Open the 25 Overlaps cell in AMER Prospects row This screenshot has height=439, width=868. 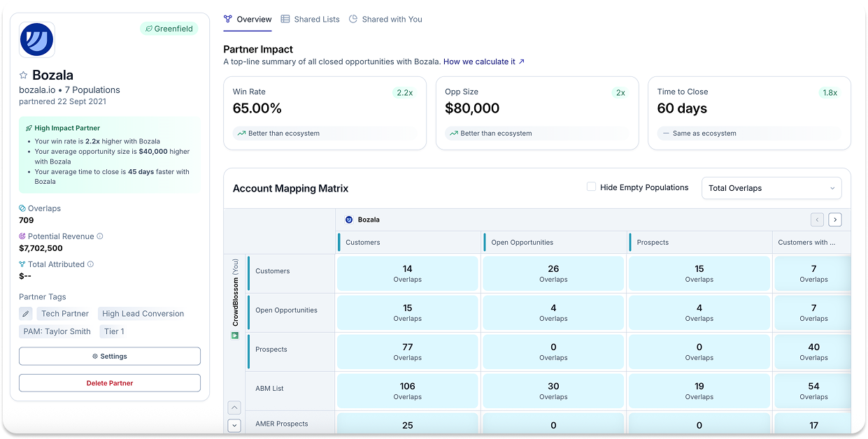[408, 424]
